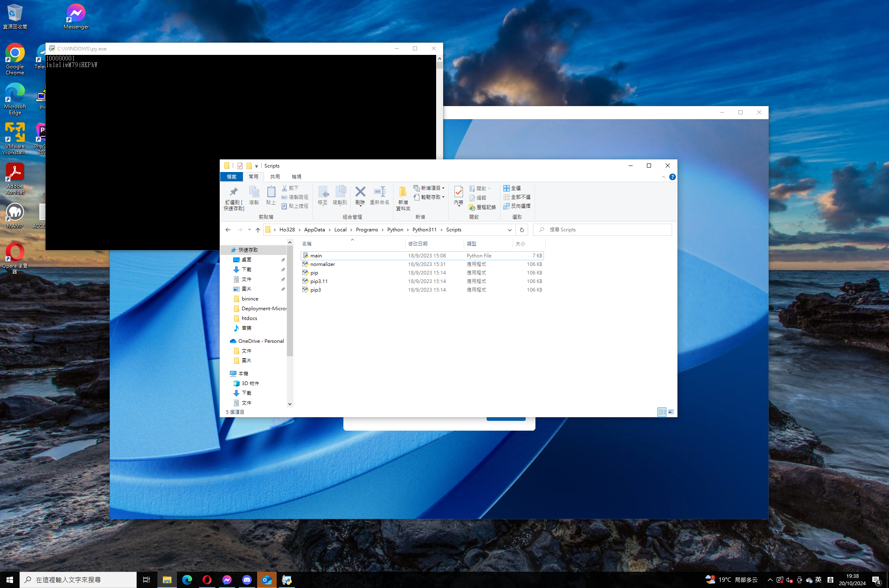Switch to the View ribbon tab
This screenshot has height=588, width=889.
coord(297,177)
